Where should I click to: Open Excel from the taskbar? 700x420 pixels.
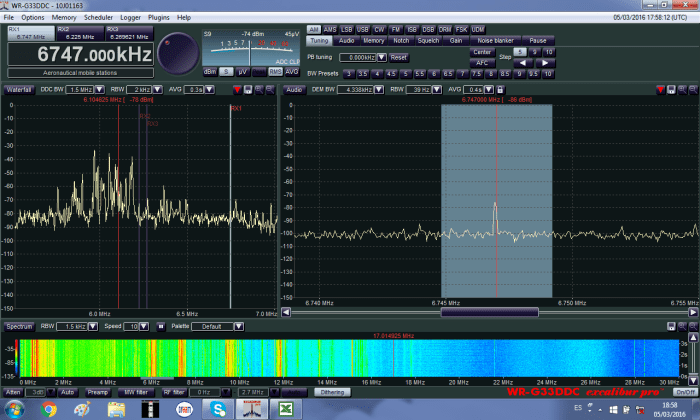(x=285, y=409)
